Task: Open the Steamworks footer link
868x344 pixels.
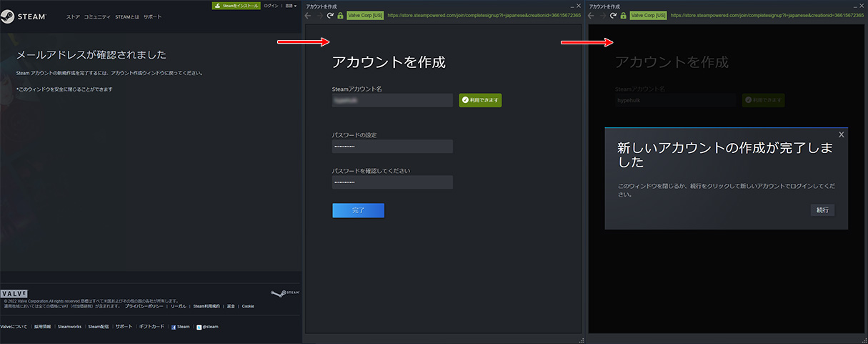Action: 70,326
